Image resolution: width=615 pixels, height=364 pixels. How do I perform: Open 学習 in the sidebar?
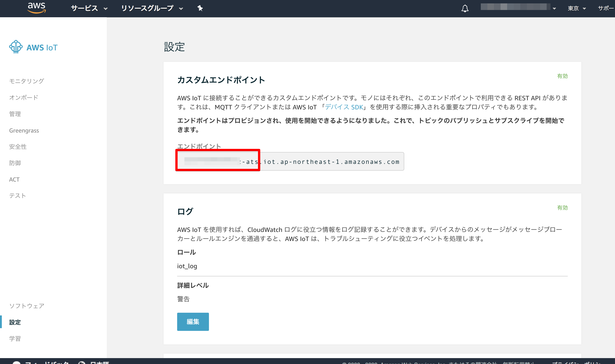coord(15,339)
